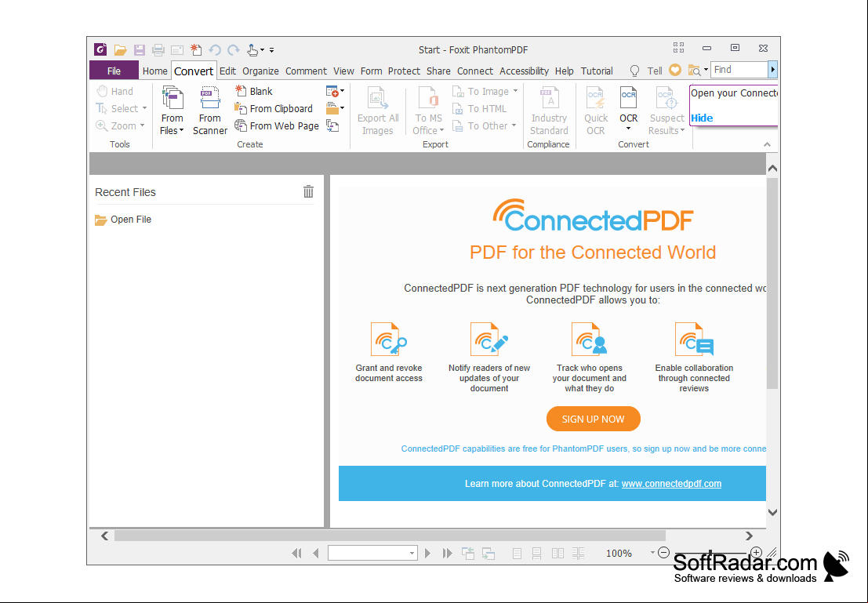868x603 pixels.
Task: Open the To Image dropdown
Action: point(515,92)
